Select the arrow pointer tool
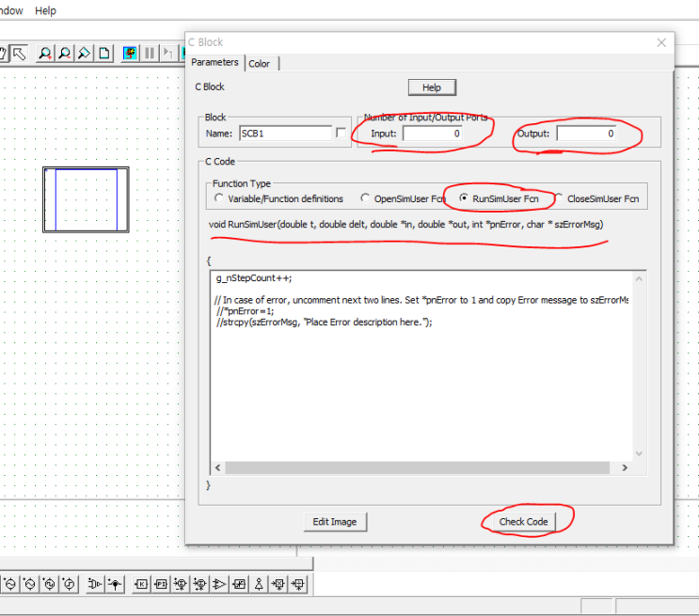The width and height of the screenshot is (699, 616). 19,54
